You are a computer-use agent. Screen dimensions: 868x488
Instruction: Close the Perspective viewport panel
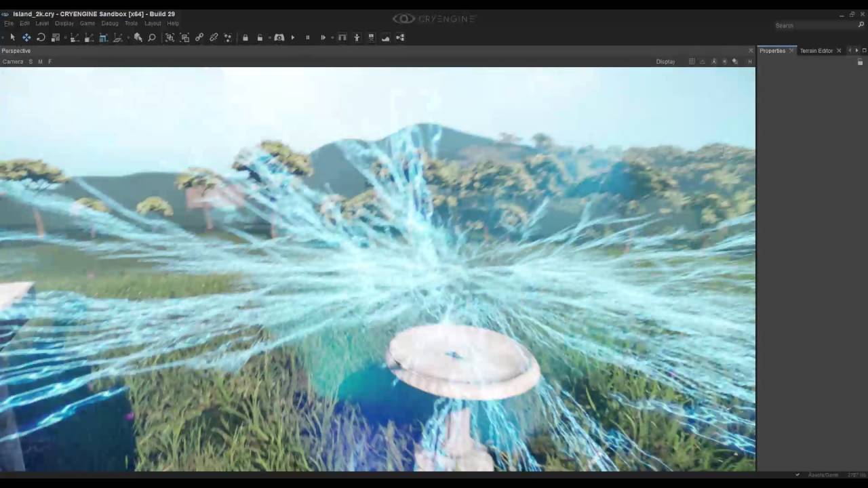[751, 51]
